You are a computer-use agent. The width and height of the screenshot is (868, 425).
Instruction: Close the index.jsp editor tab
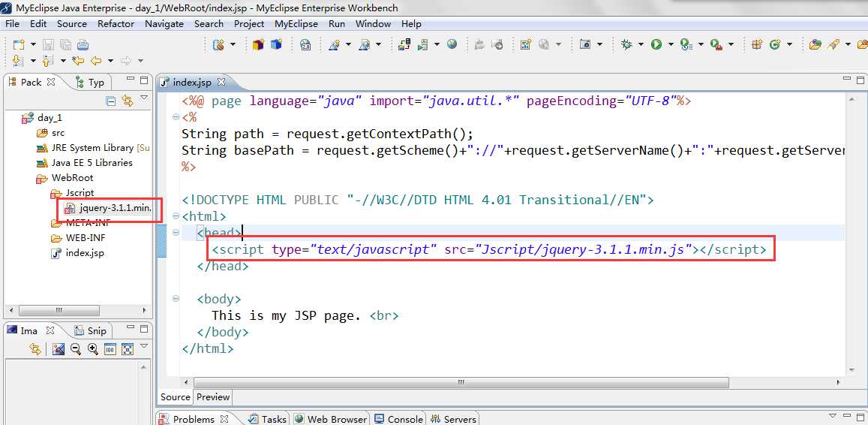coord(221,82)
